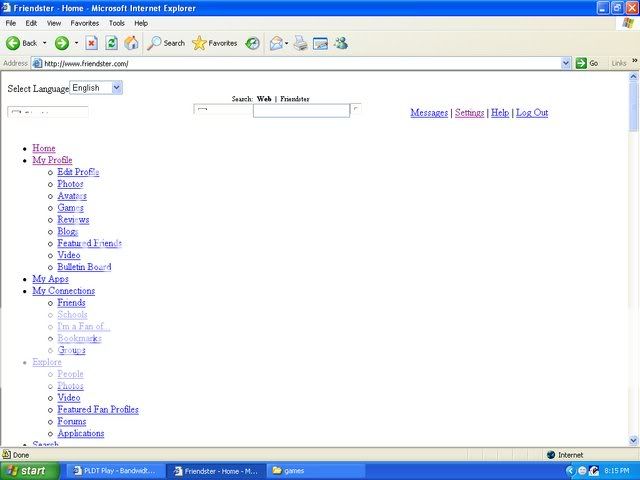640x480 pixels.
Task: Open the Groups link
Action: [x=71, y=350]
